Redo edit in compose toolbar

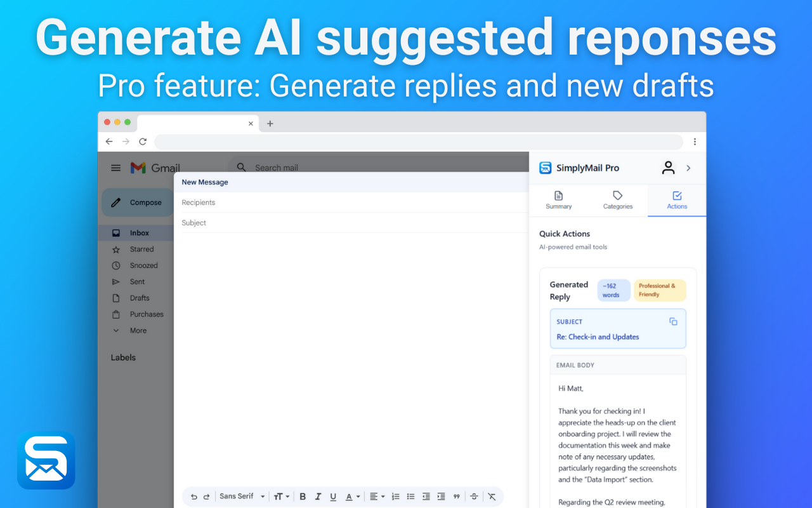(x=206, y=497)
